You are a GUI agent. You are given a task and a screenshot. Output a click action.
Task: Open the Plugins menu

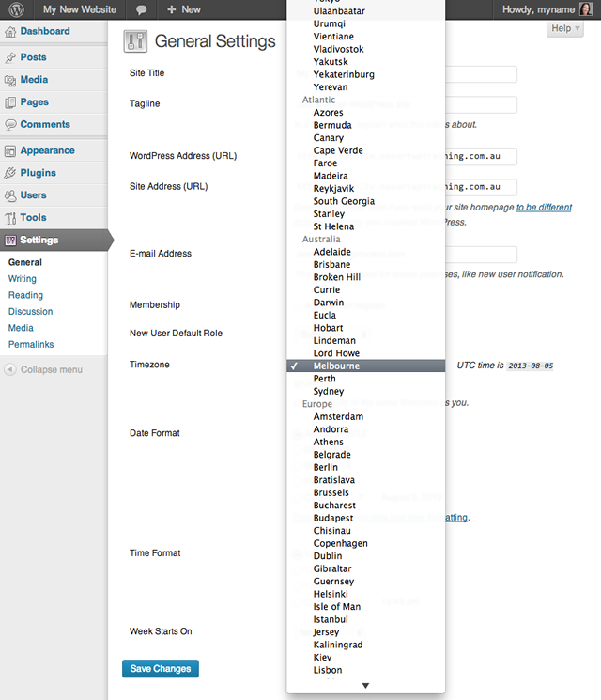pyautogui.click(x=39, y=173)
